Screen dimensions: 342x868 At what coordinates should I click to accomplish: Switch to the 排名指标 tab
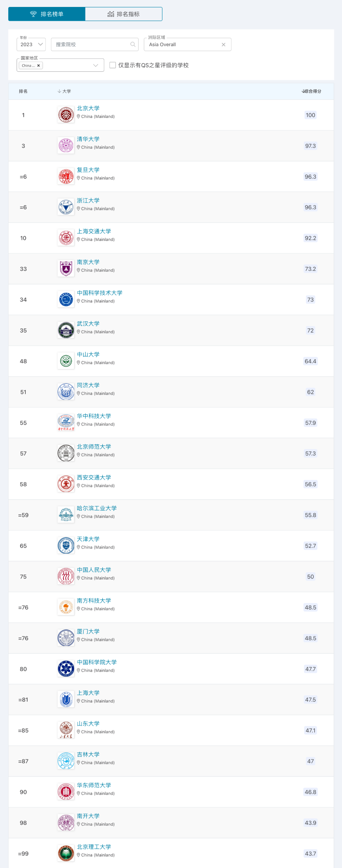(123, 14)
